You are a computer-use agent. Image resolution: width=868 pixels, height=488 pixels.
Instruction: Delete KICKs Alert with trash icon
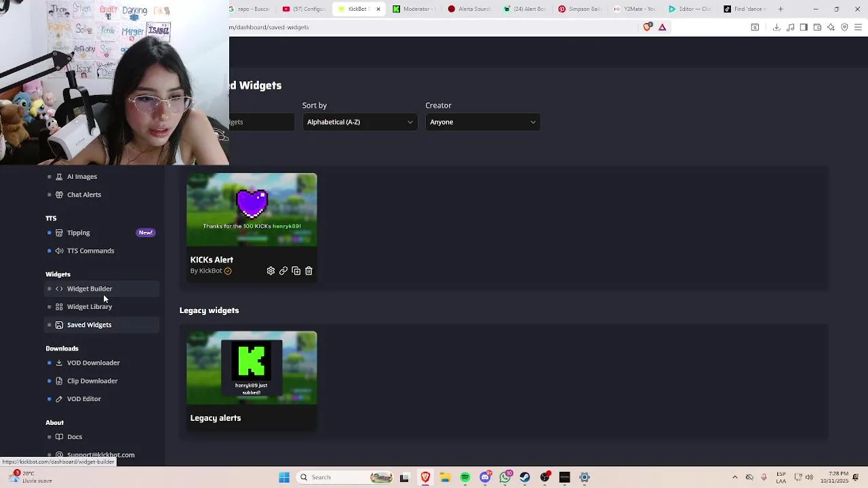click(309, 271)
